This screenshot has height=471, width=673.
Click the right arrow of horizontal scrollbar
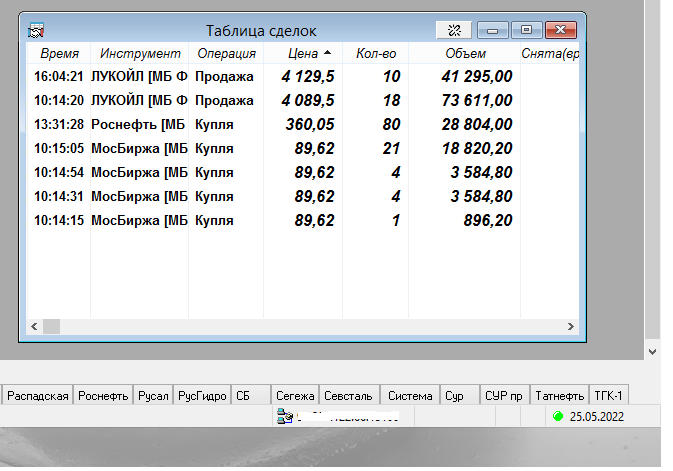[x=571, y=327]
